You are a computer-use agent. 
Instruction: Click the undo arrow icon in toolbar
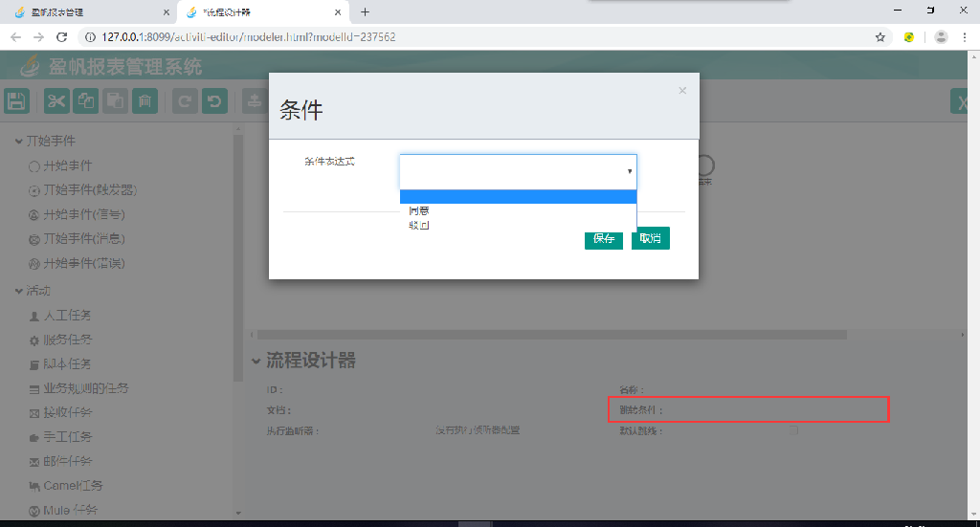point(214,101)
